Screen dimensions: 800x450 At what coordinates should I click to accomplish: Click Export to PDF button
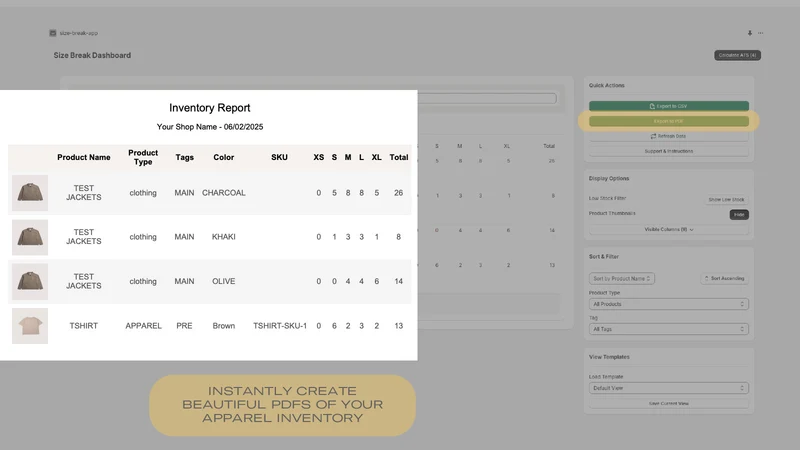click(669, 121)
